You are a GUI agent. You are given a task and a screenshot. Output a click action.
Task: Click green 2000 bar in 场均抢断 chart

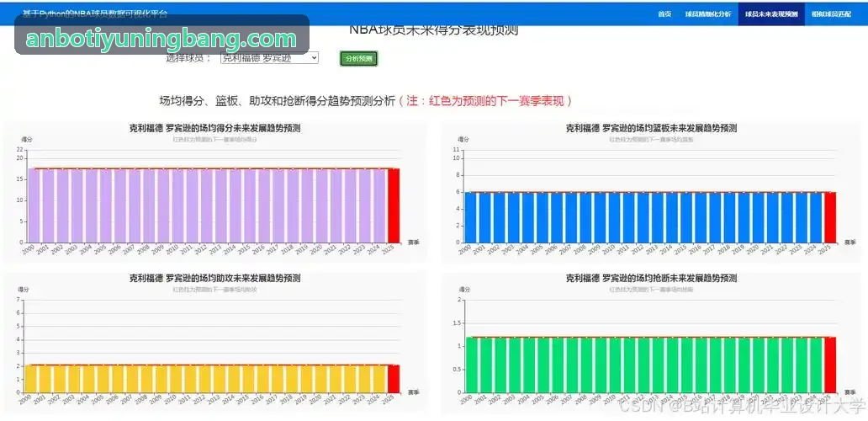coord(472,365)
